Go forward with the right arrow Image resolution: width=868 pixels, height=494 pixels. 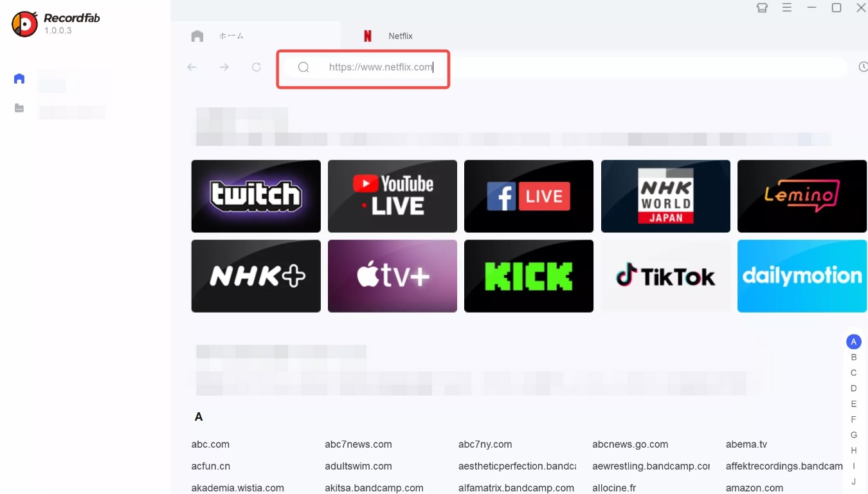pos(224,67)
